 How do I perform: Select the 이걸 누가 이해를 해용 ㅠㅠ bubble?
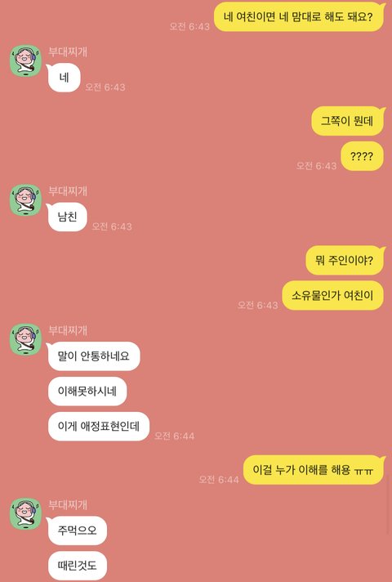click(314, 469)
